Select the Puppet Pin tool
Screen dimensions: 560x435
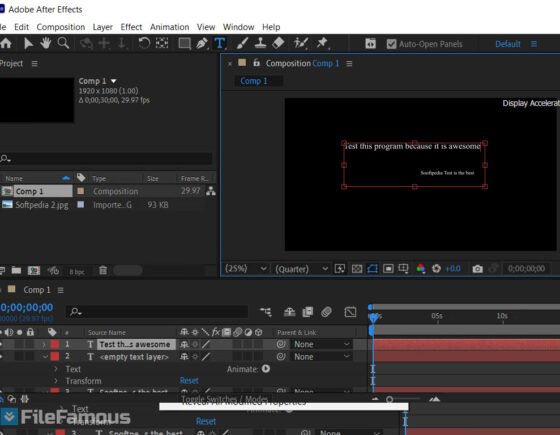[x=322, y=44]
